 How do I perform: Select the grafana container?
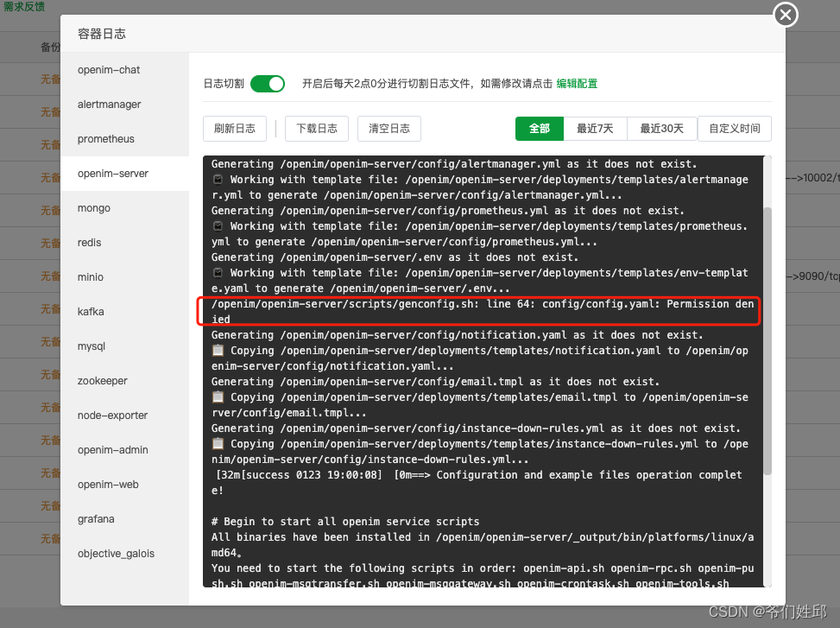(x=125, y=519)
